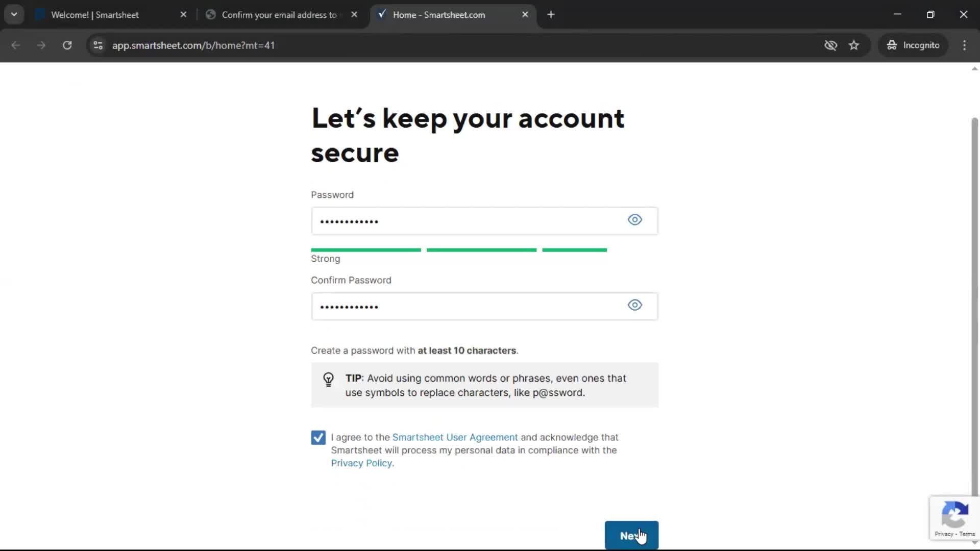
Task: Show the Password field contents
Action: click(634, 220)
